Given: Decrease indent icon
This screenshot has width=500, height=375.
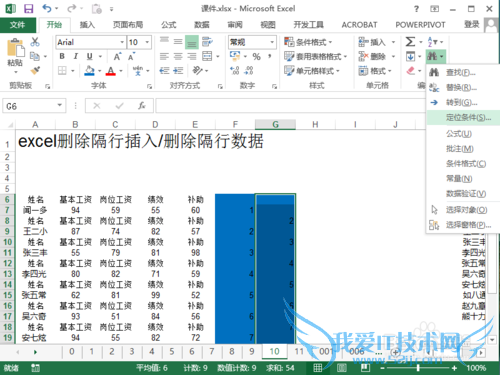Looking at the screenshot, I should click(164, 71).
